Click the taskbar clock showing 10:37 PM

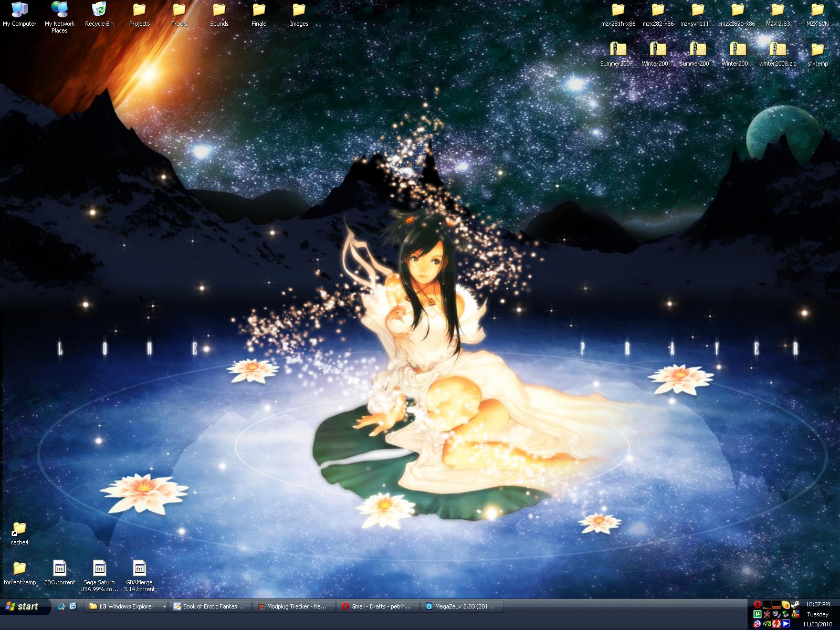point(817,604)
